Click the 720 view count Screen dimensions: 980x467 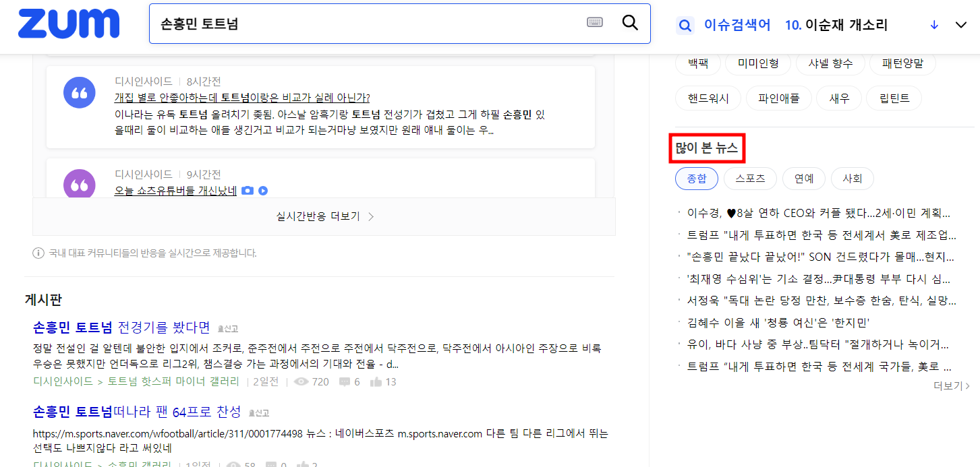pos(312,381)
